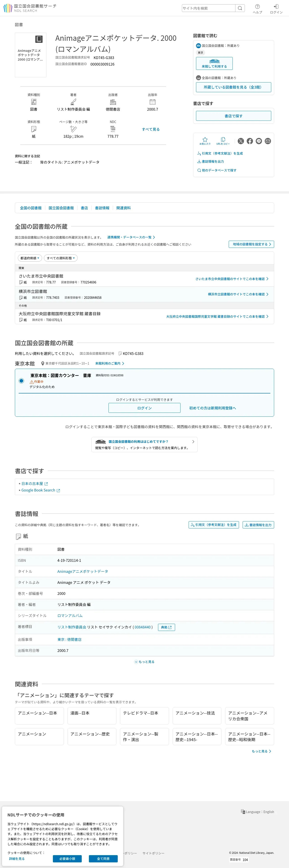Share via email envelope icon
The width and height of the screenshot is (289, 868).
[268, 141]
